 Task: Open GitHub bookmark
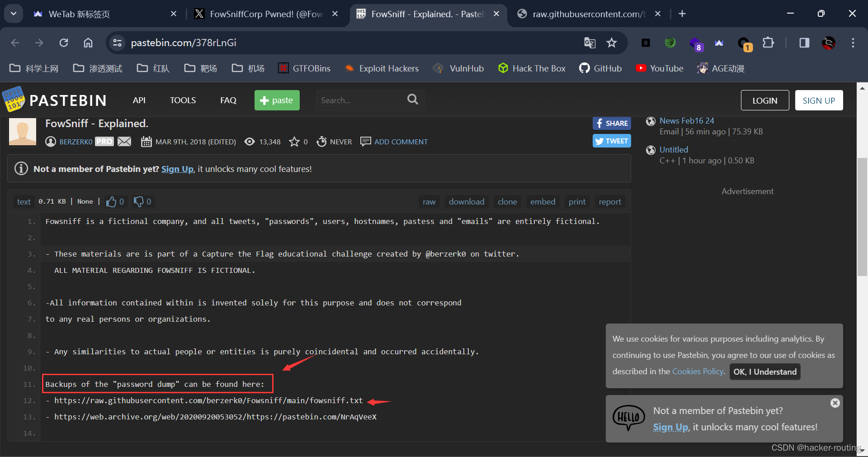click(601, 68)
